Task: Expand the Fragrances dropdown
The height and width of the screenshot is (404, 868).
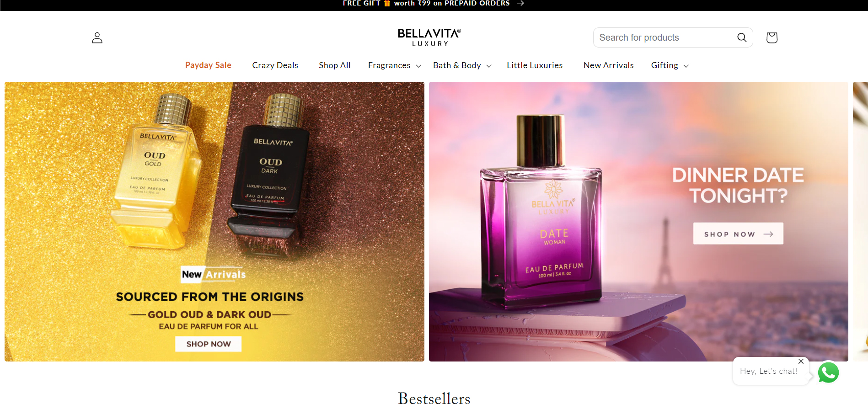Action: pos(394,65)
